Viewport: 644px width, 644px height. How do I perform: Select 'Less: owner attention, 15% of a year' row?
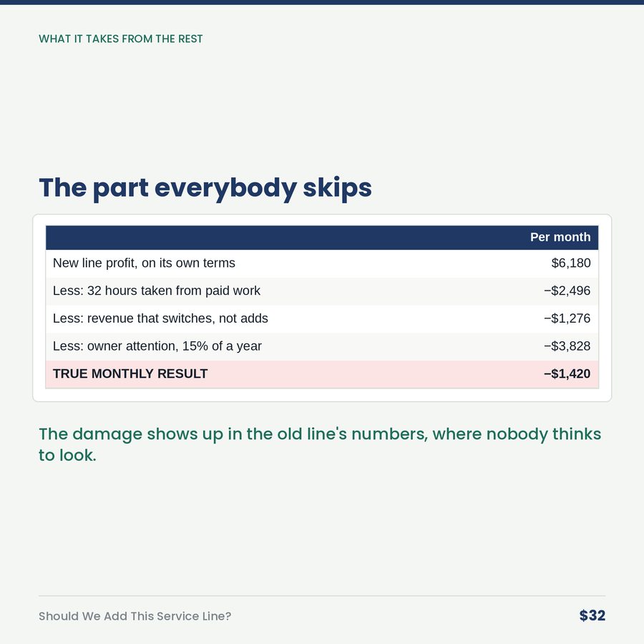(x=322, y=346)
